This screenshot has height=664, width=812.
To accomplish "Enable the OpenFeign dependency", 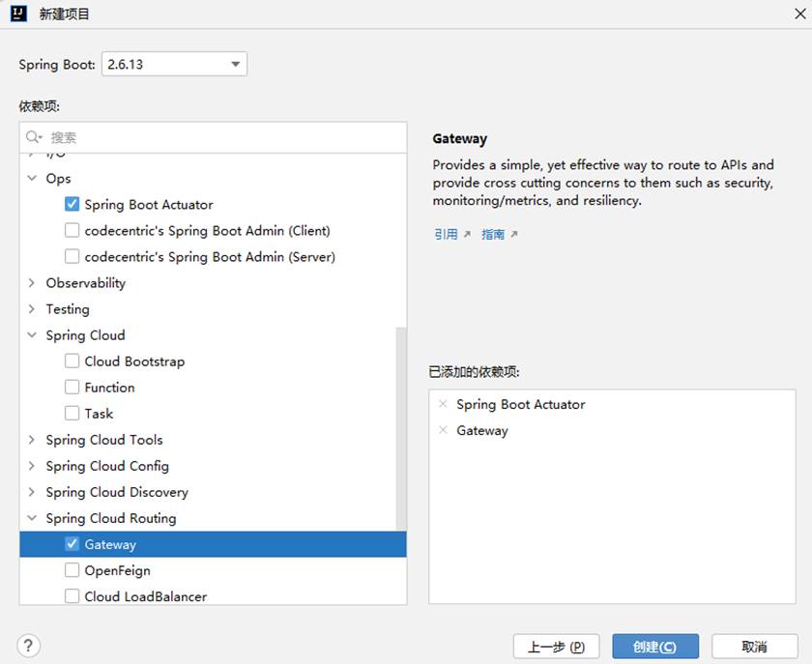I will [72, 570].
